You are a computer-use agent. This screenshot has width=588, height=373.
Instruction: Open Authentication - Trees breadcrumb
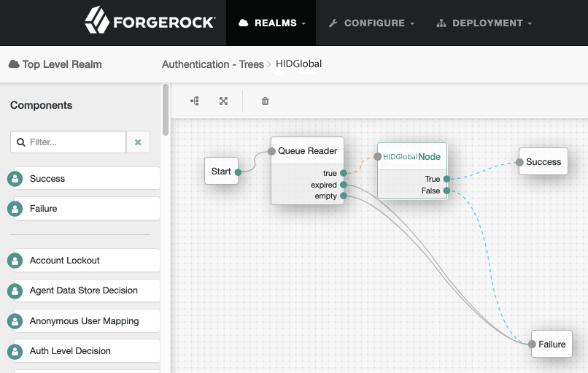point(212,64)
